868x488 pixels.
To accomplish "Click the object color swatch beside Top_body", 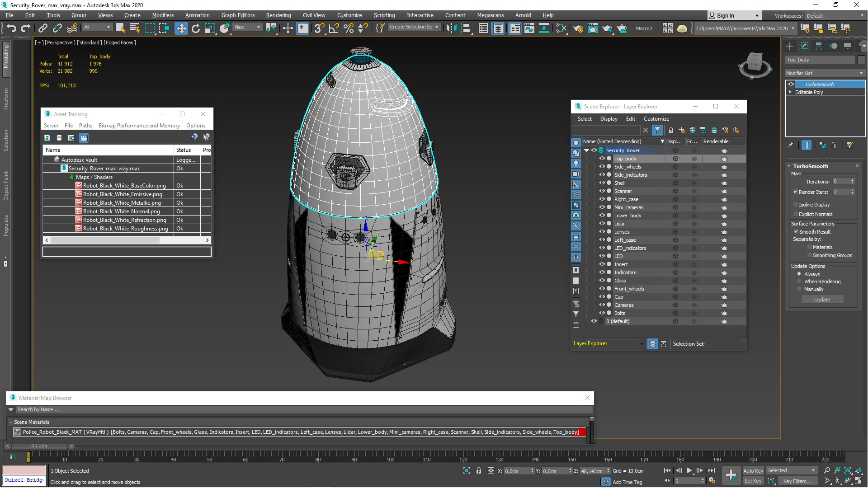I will [x=861, y=60].
